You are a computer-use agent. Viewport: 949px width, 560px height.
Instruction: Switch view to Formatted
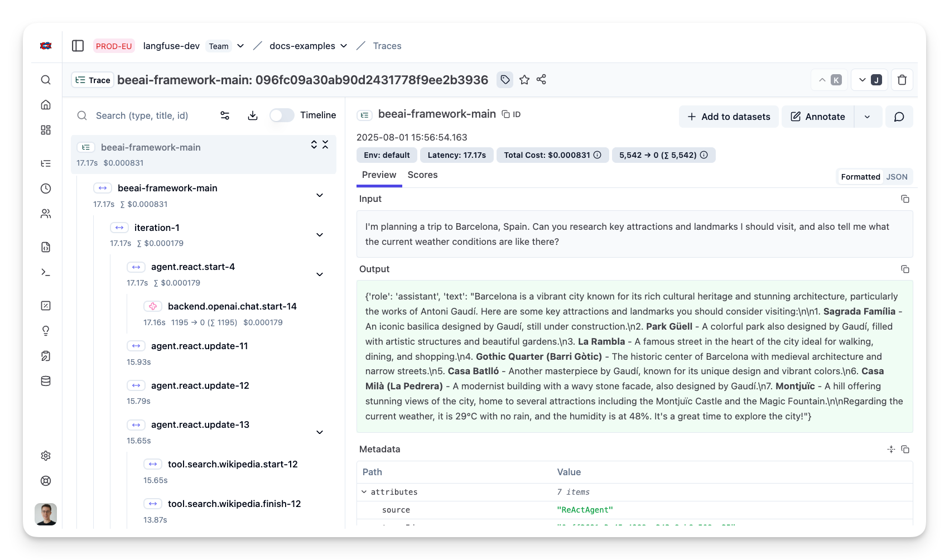(x=860, y=177)
